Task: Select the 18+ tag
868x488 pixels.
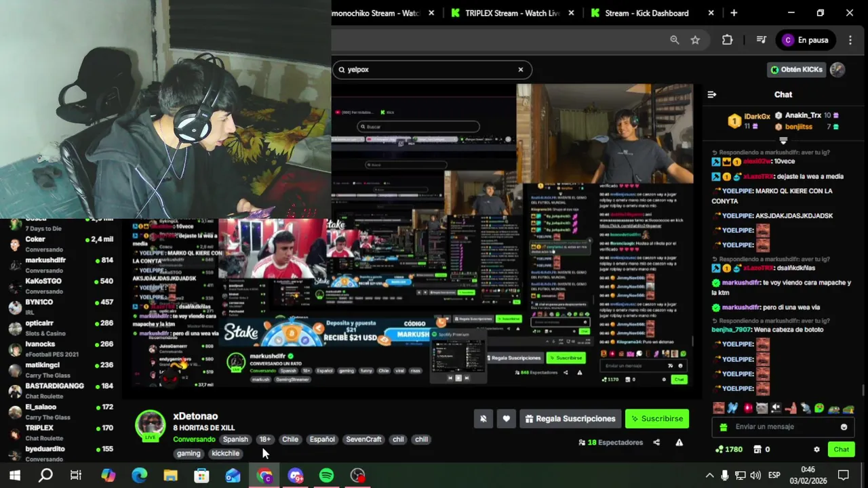Action: tap(264, 439)
